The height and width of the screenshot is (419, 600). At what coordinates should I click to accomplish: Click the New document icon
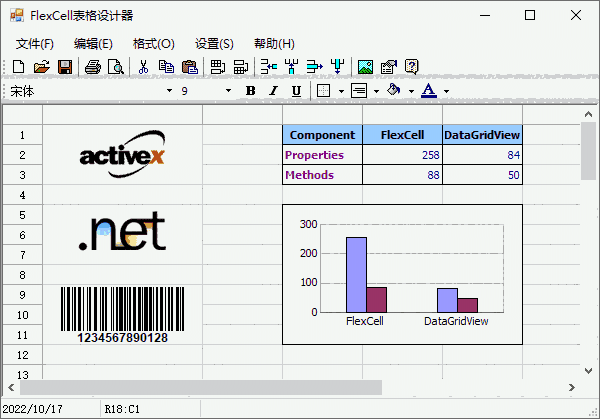[x=18, y=67]
